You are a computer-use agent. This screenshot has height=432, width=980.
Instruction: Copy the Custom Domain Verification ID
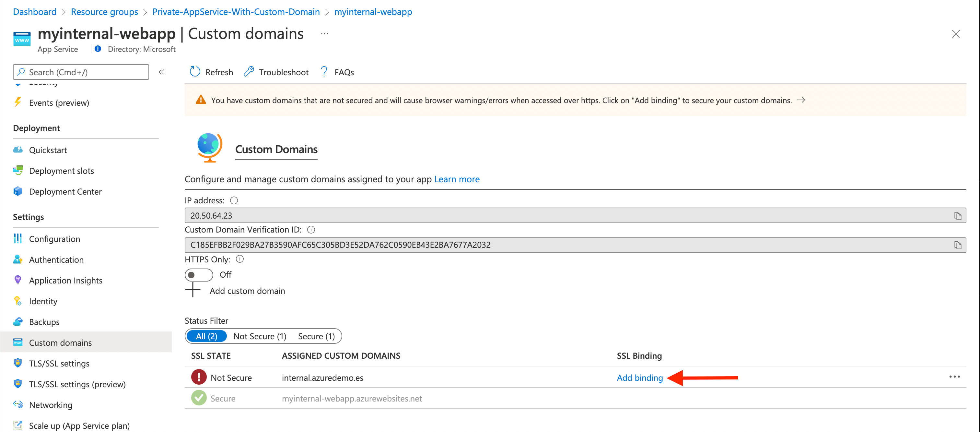pyautogui.click(x=958, y=245)
